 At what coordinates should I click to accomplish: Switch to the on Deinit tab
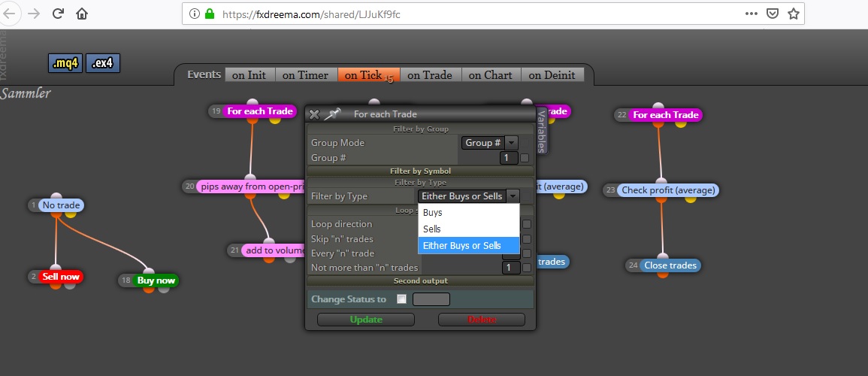click(x=552, y=75)
